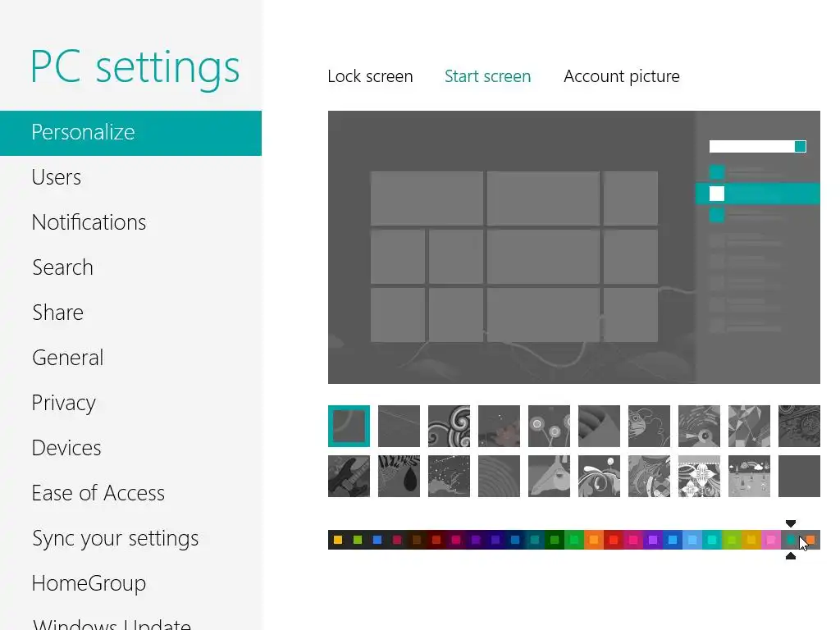Image resolution: width=840 pixels, height=630 pixels.
Task: Choose the brown color swatch
Action: [416, 540]
